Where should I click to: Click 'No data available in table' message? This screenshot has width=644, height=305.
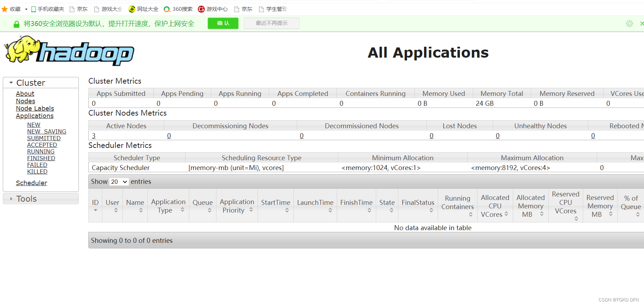click(433, 228)
